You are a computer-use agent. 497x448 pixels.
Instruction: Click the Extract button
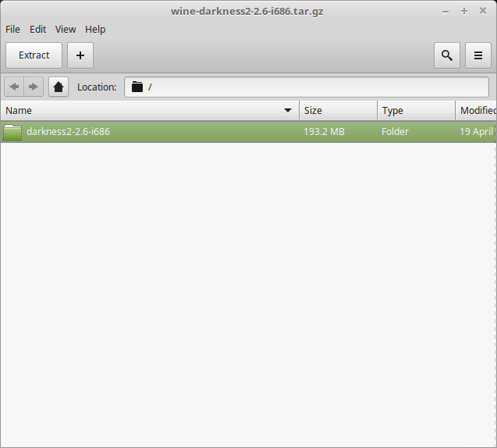(x=34, y=55)
